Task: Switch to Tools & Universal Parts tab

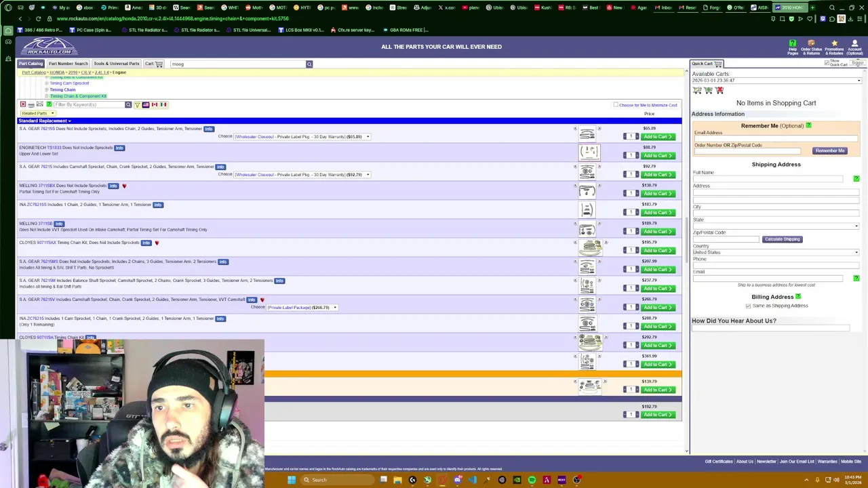Action: coord(117,64)
